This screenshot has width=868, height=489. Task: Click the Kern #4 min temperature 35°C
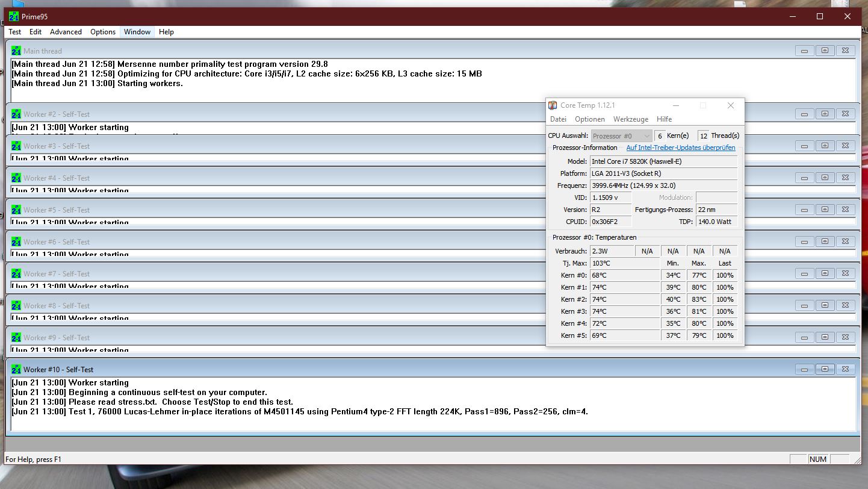click(x=673, y=323)
